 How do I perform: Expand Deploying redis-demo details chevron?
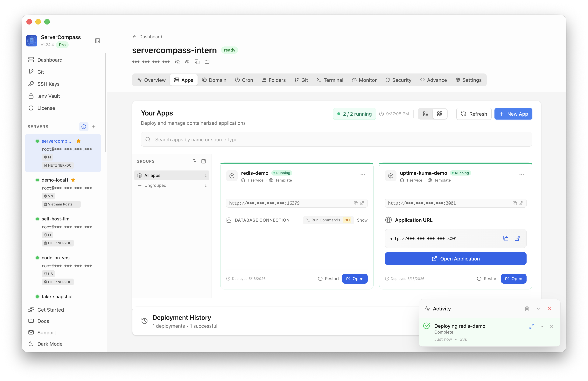(542, 326)
